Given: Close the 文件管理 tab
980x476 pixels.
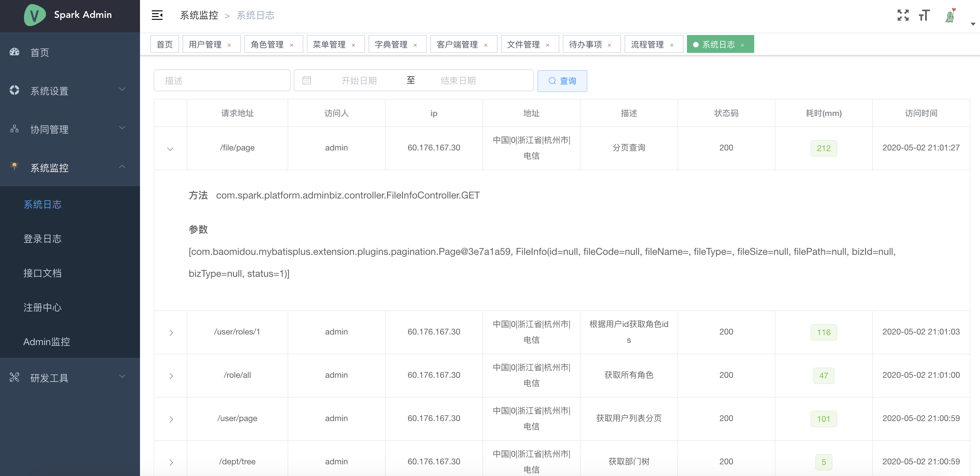Looking at the screenshot, I should tap(548, 45).
